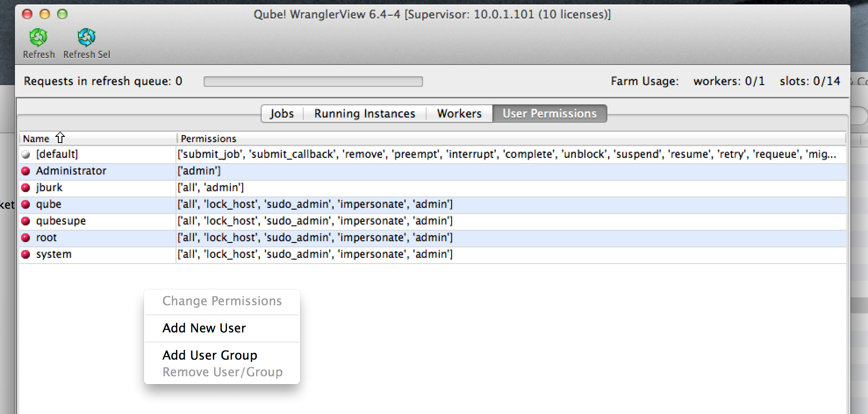The image size is (868, 414).
Task: Click the 'slots: 0/14' farm usage text
Action: pyautogui.click(x=810, y=81)
